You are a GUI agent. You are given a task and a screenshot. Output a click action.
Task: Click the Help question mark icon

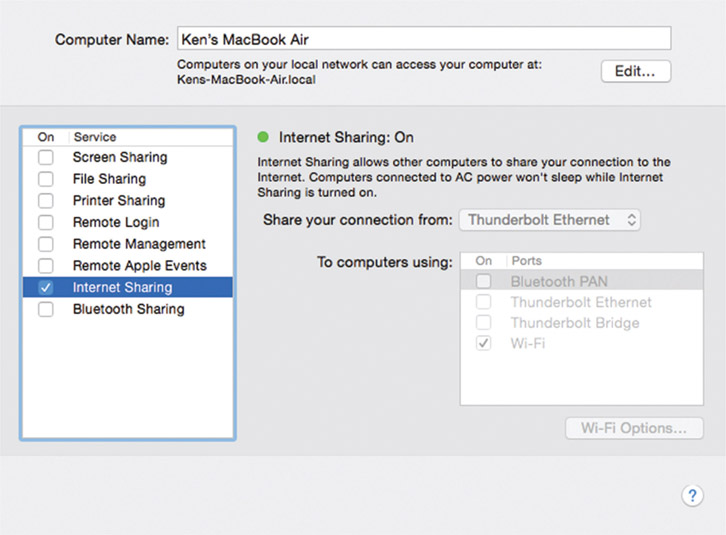point(691,496)
